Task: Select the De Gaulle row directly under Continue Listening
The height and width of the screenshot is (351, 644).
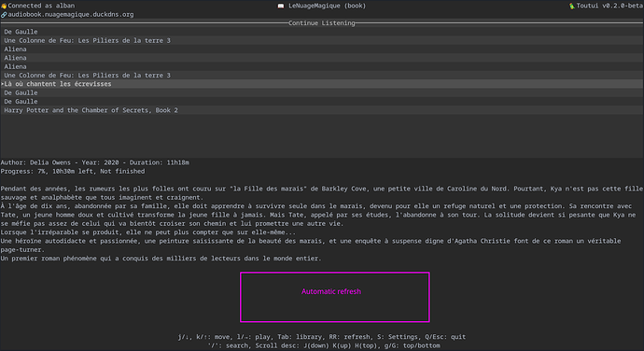Action: tap(322, 32)
